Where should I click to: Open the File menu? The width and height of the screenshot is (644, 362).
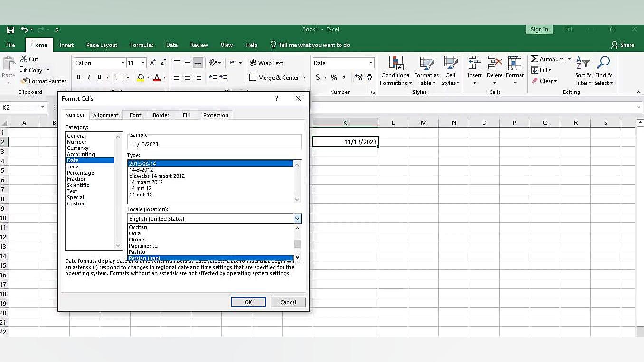coord(10,45)
